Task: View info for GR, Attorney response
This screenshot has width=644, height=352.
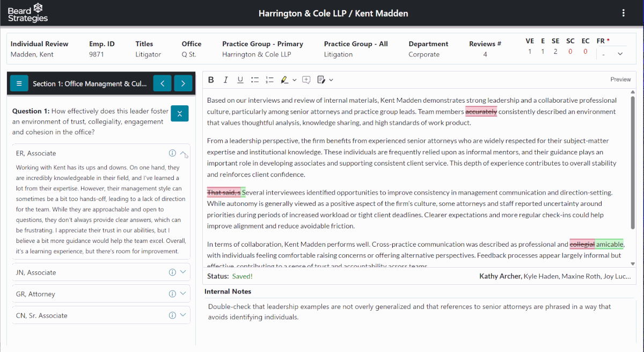Action: pyautogui.click(x=172, y=293)
